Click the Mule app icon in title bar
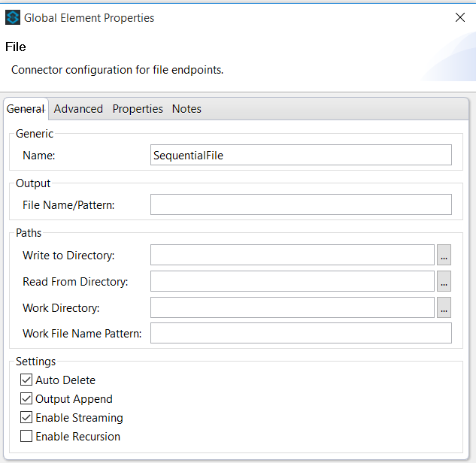 tap(12, 17)
